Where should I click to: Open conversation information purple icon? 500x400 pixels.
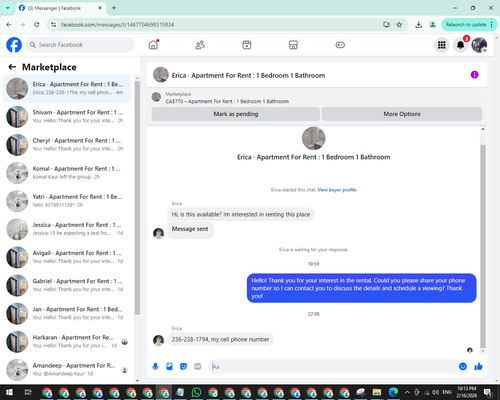coord(474,75)
